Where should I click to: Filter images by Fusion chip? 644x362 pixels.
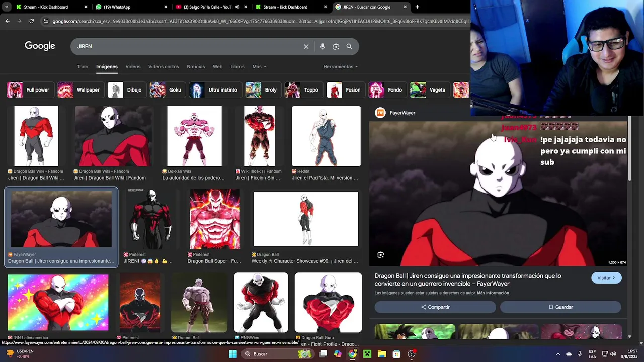[x=345, y=90]
